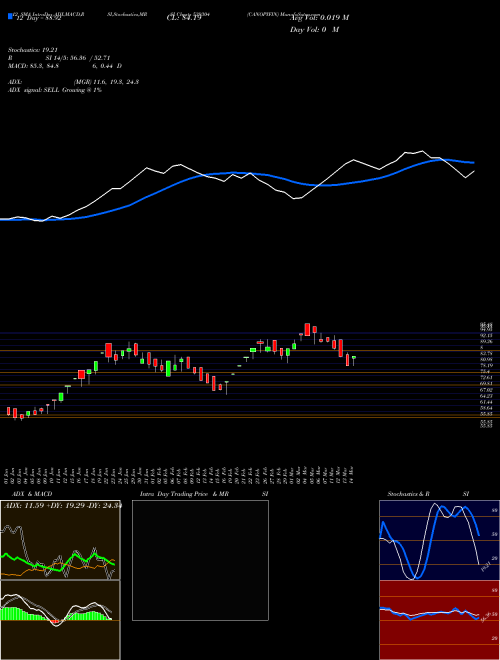
Task: Click the 19.21 label on Stochastics chart
Action: (486, 566)
